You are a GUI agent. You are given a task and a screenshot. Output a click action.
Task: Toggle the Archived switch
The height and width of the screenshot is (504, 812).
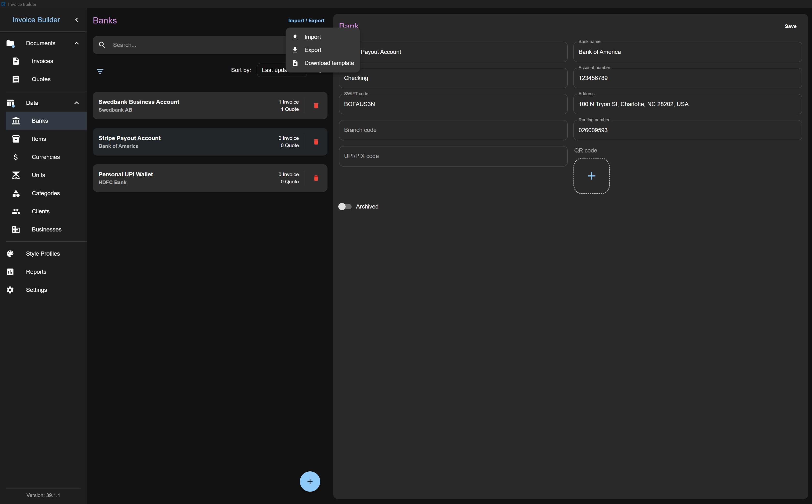point(345,207)
